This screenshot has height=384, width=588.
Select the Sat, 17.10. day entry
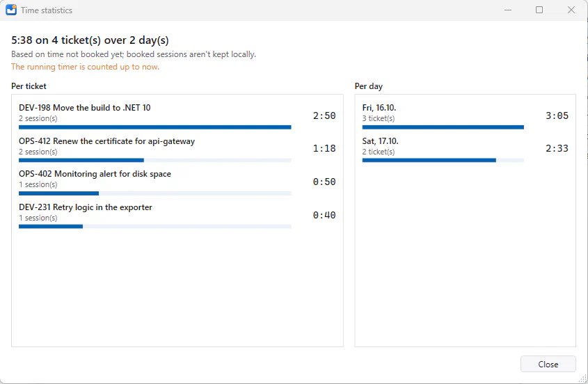(465, 148)
